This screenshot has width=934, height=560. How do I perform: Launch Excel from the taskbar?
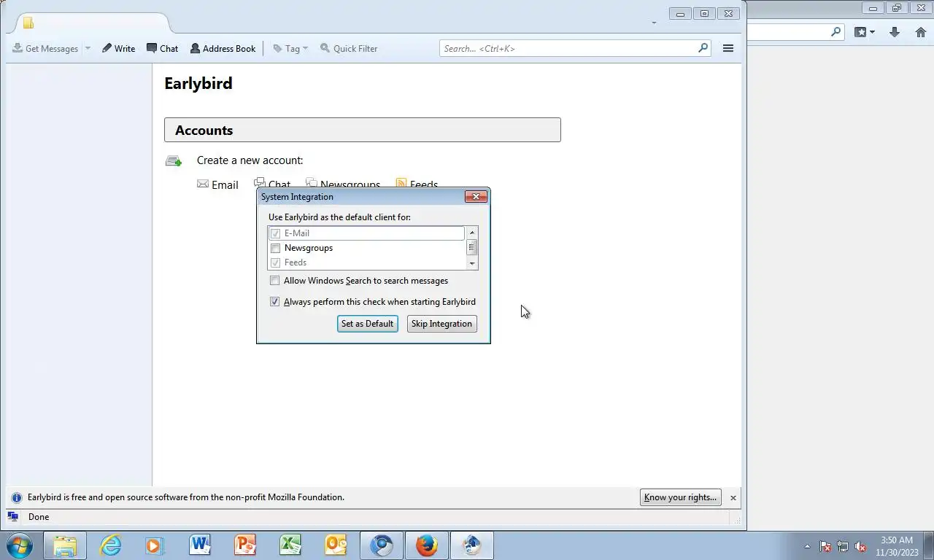coord(290,545)
